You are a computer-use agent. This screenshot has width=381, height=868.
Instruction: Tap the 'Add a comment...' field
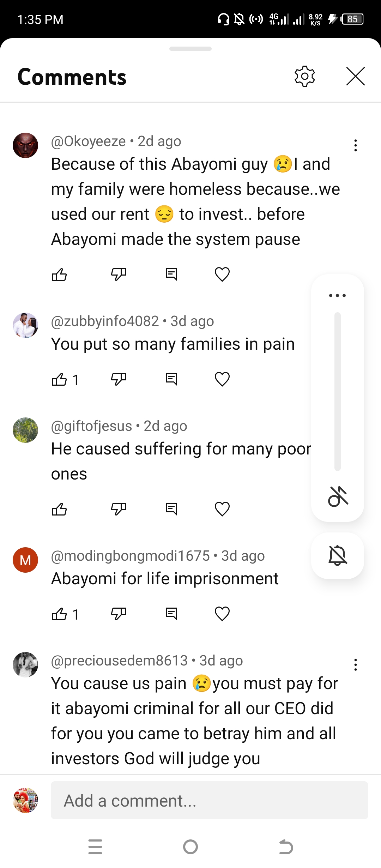[209, 800]
